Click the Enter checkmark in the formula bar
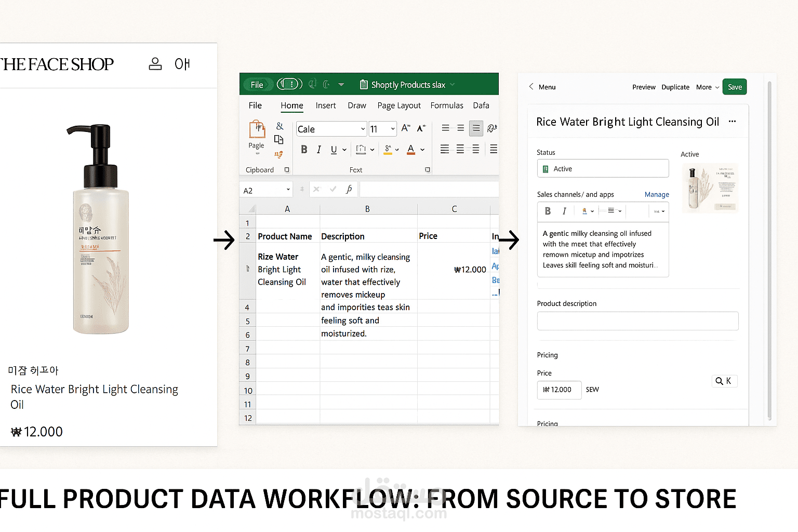Screen dimensions: 798x532 [333, 189]
